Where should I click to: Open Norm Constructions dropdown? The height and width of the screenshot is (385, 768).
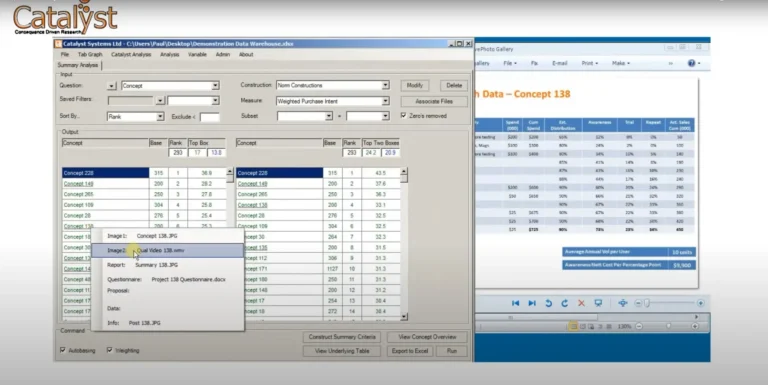385,85
